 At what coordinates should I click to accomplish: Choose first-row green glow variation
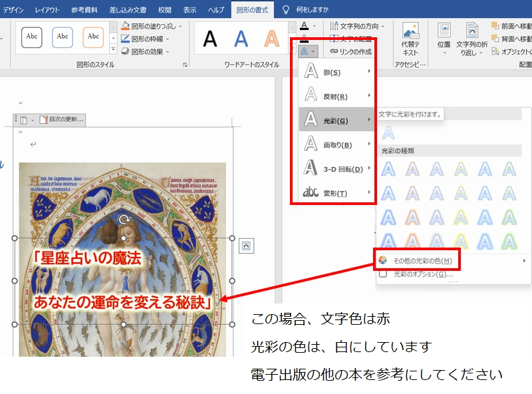click(x=509, y=169)
